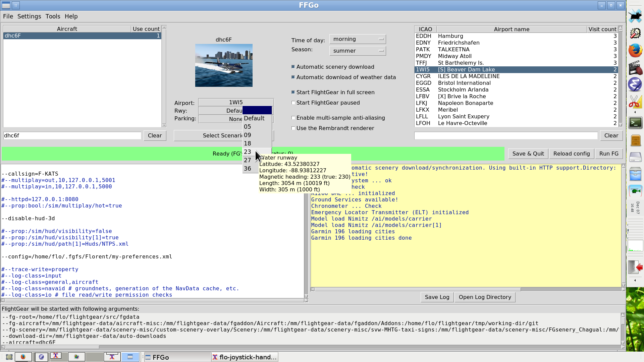Sort airports by Visit count column header
Screen dimensions: 644x362
pyautogui.click(x=602, y=29)
